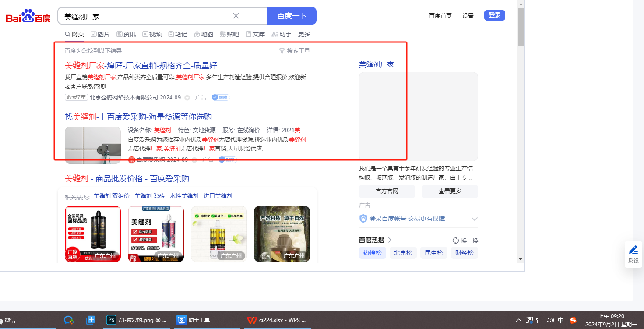This screenshot has width=644, height=329.
Task: Open the 百度热搜 heading
Action: point(375,240)
